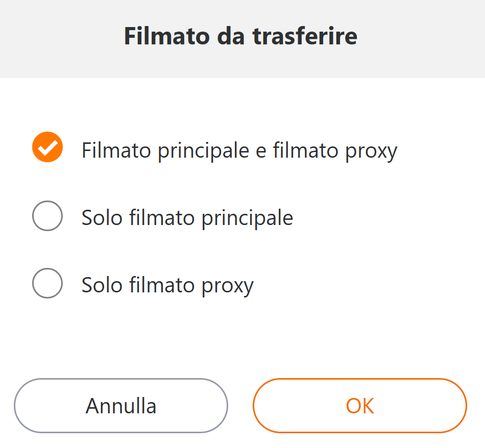Enable the 'Solo filmato proxy' radio option
The height and width of the screenshot is (448, 485).
pyautogui.click(x=47, y=283)
